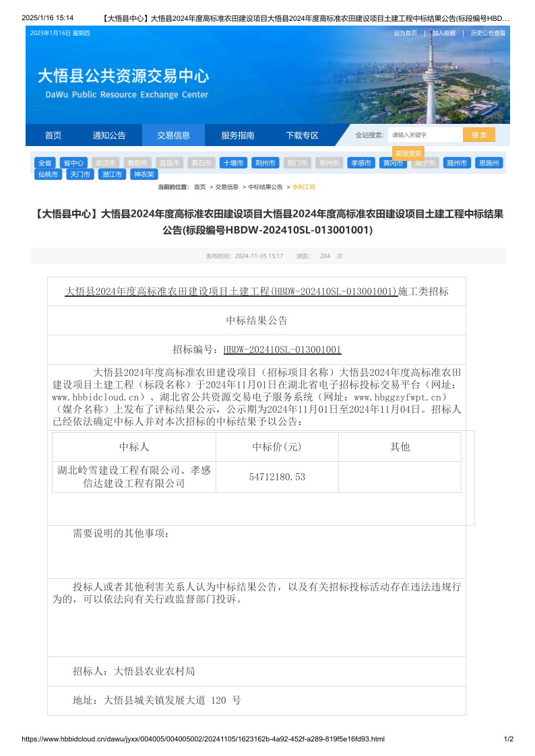Open the 首页 navigation tab

(x=53, y=135)
